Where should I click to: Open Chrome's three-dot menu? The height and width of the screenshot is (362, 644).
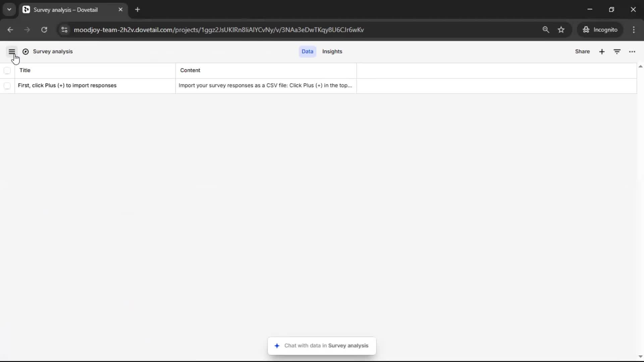click(634, 30)
